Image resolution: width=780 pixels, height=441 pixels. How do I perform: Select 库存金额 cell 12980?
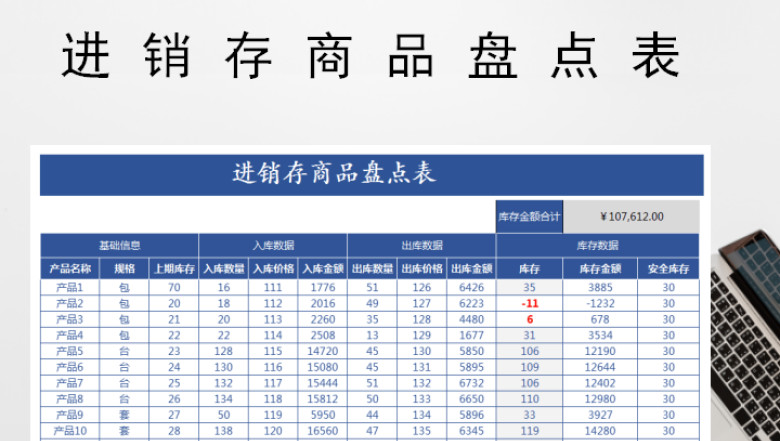point(600,399)
